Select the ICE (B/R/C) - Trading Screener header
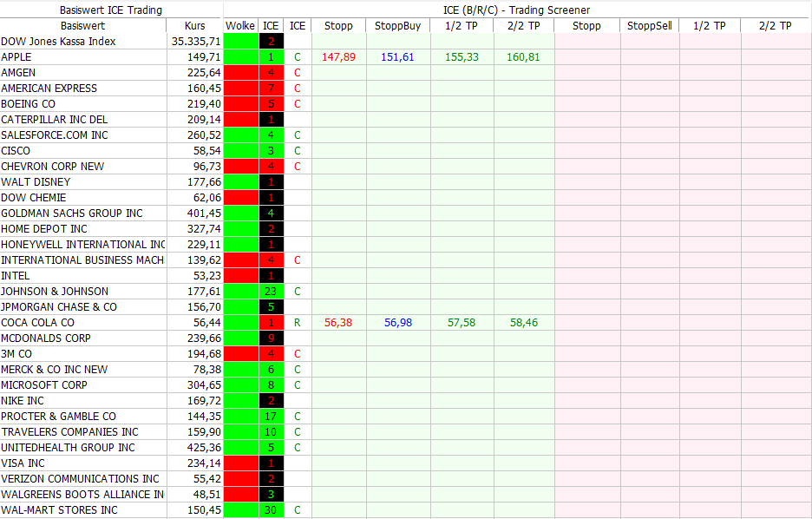 click(x=517, y=10)
